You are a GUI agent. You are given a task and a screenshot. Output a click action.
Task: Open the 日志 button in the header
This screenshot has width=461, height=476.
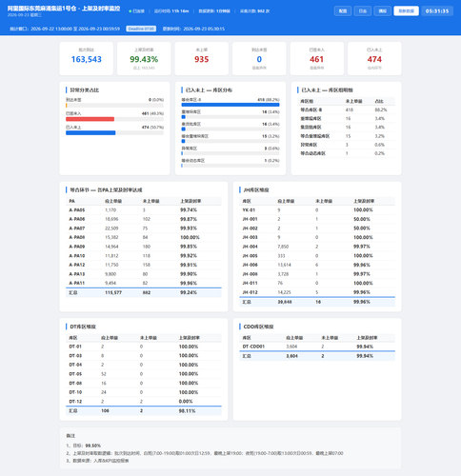click(363, 10)
